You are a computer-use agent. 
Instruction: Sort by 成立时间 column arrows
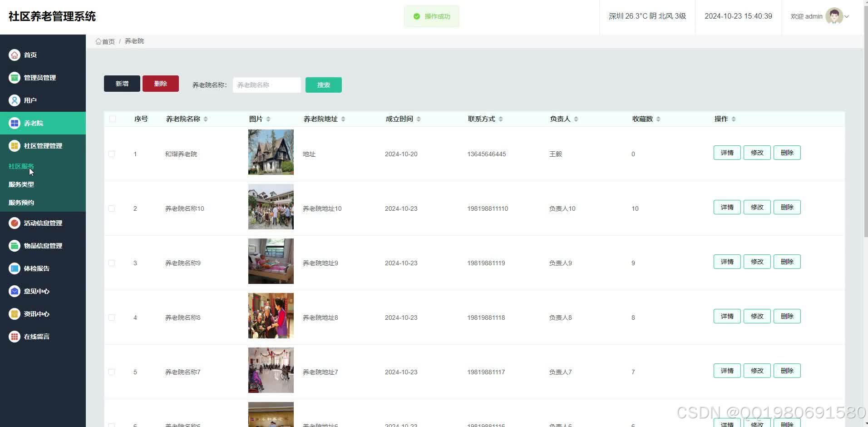click(x=419, y=119)
